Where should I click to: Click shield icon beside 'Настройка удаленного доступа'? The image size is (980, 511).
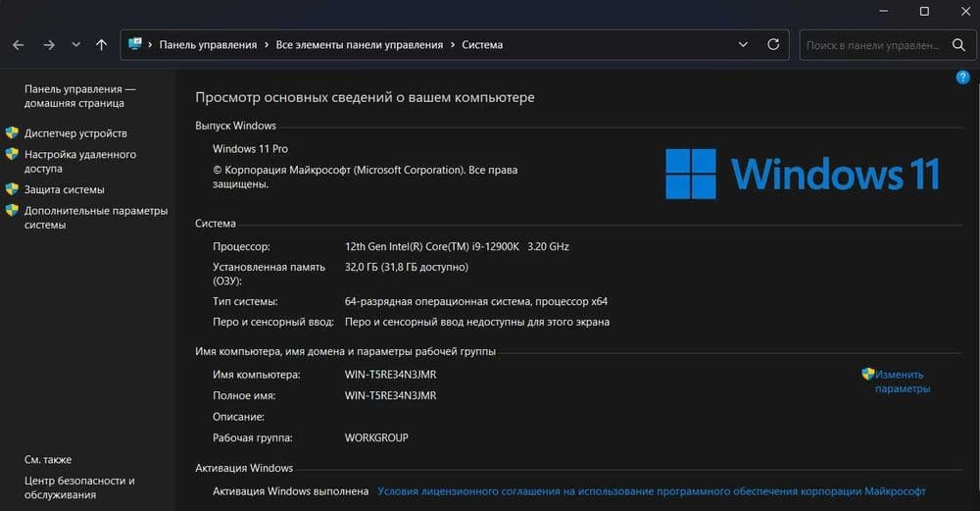pos(12,154)
